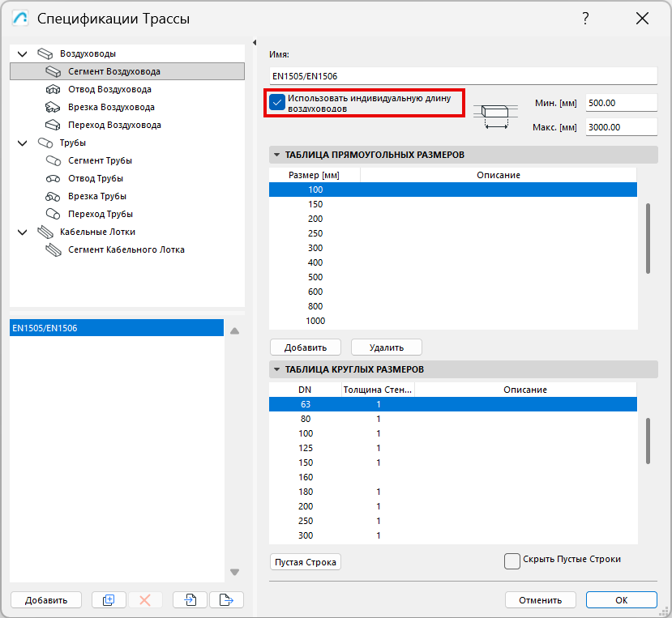Select rectangular size row 600
Screen dimensions: 672x618
coord(453,292)
